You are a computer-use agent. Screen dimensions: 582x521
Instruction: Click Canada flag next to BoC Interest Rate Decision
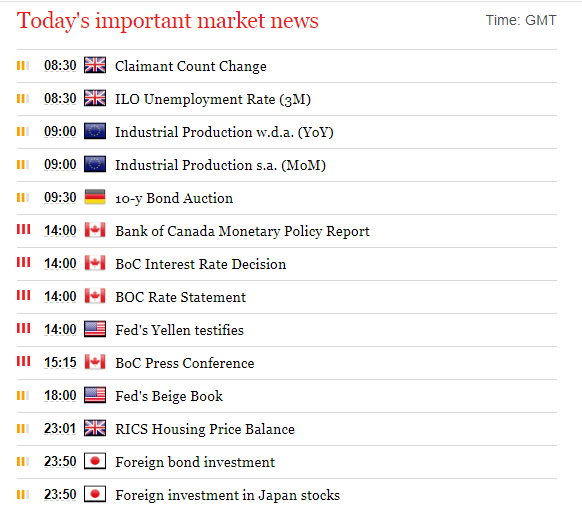click(95, 263)
